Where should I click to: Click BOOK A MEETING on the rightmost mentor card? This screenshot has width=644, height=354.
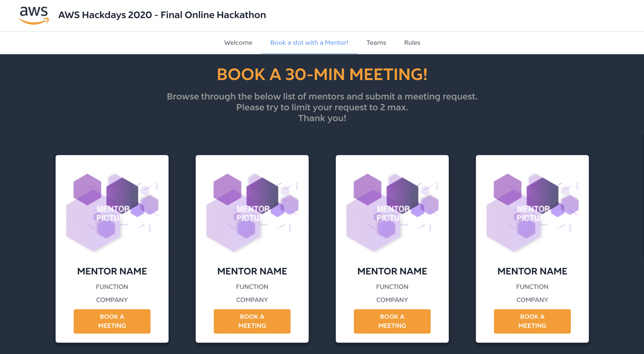(532, 321)
